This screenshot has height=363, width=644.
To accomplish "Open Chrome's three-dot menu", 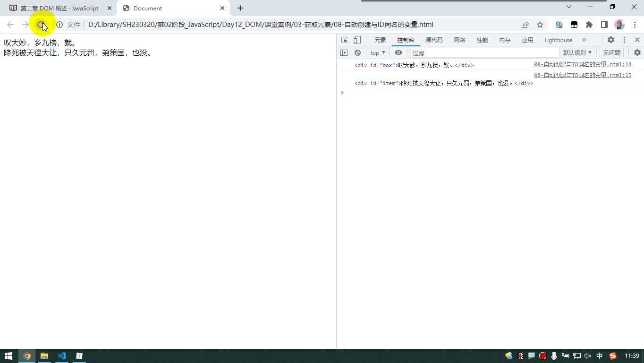I will pos(634,25).
